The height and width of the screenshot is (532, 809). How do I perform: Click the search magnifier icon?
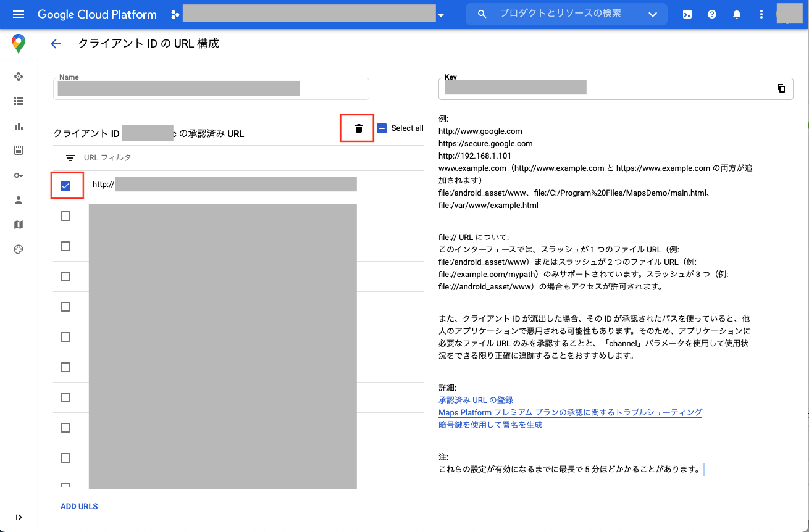point(482,14)
